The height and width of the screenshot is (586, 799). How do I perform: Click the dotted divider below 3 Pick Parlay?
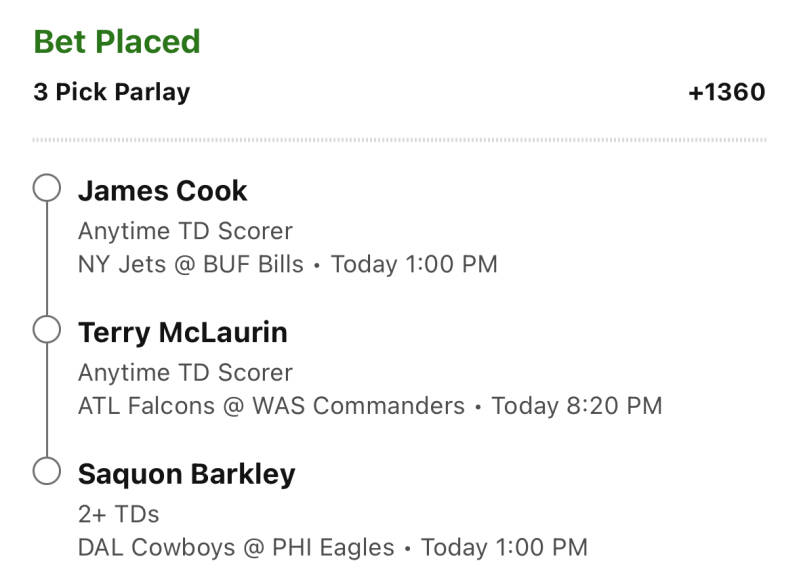399,139
